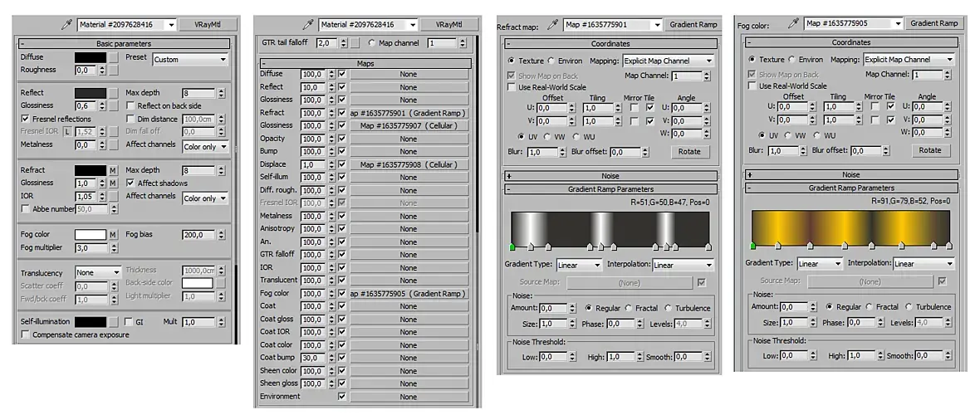Open the Diffuse color swatch
The image size is (980, 420).
[x=91, y=57]
